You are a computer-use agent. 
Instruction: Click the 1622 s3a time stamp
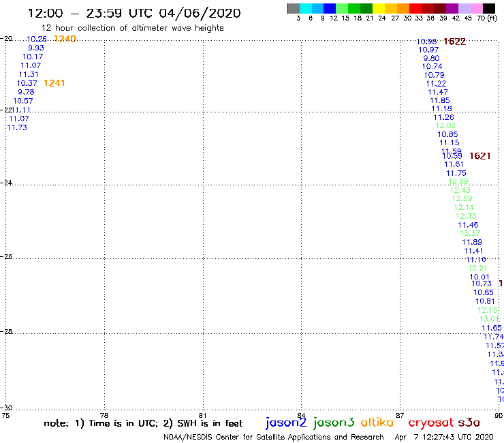pos(454,42)
